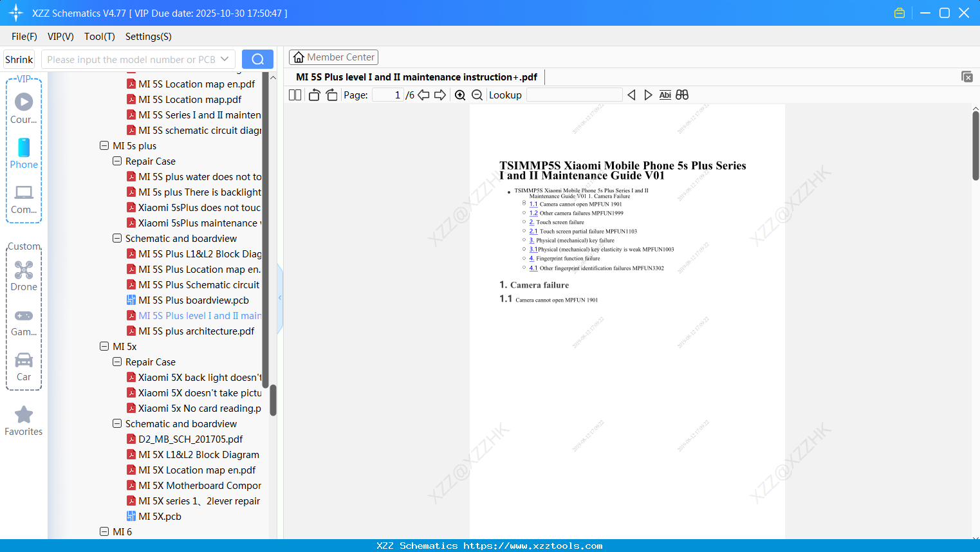Select the Phone category icon
980x552 pixels.
(x=24, y=153)
